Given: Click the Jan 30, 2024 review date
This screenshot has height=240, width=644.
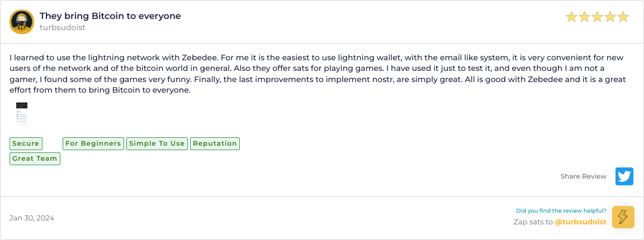Looking at the screenshot, I should tap(32, 218).
